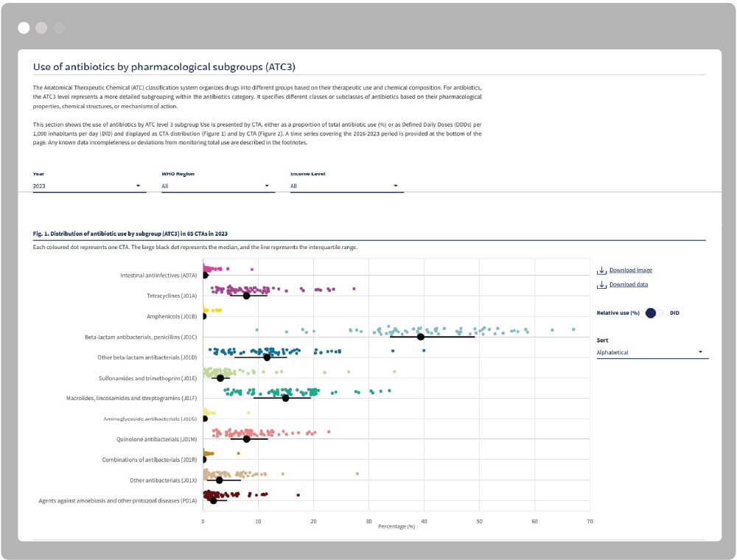Click the Download data link
The height and width of the screenshot is (560, 737).
point(629,284)
